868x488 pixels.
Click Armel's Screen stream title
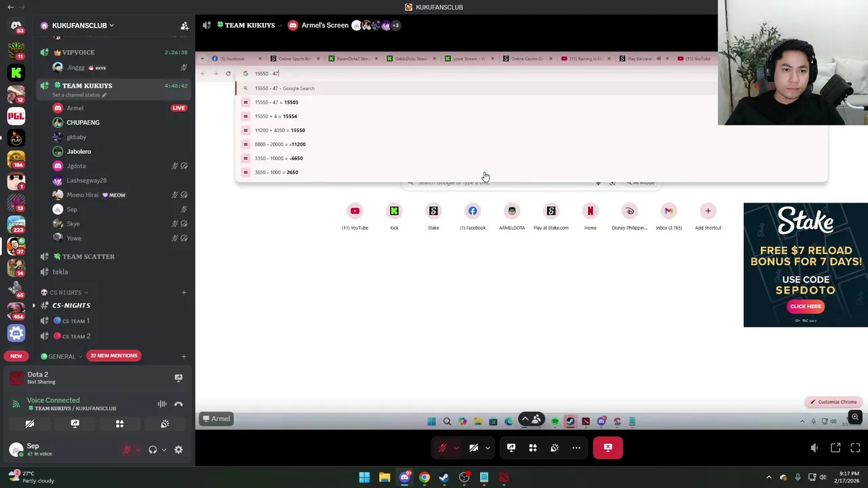click(325, 25)
